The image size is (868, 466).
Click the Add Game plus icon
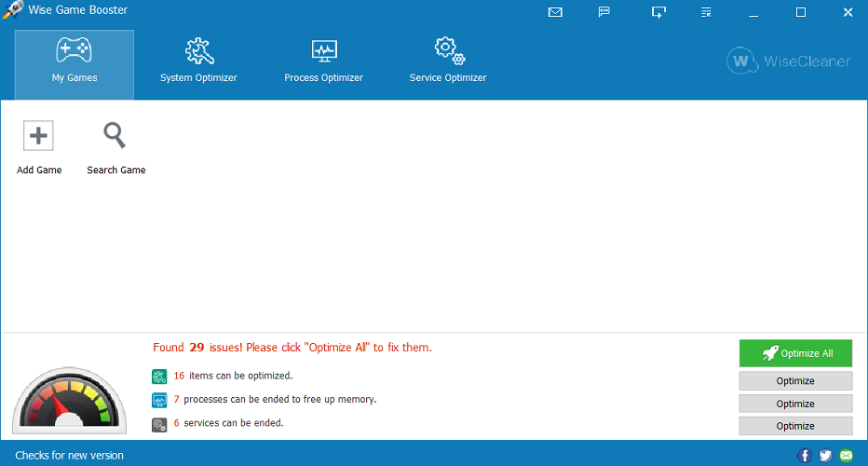click(x=38, y=135)
